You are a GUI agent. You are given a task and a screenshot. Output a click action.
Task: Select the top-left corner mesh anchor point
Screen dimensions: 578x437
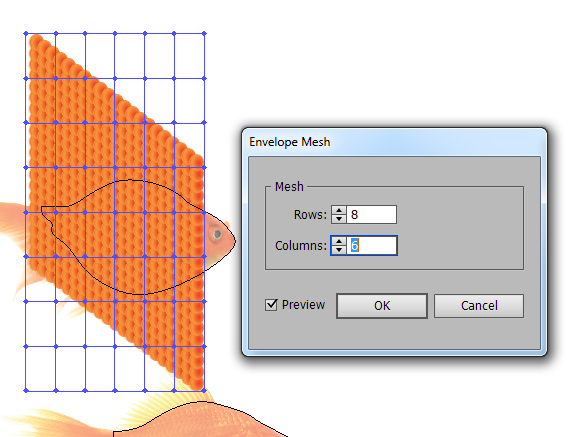pos(26,34)
